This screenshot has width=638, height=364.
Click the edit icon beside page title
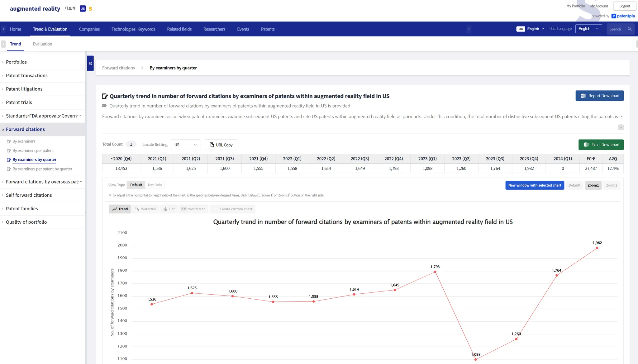105,96
